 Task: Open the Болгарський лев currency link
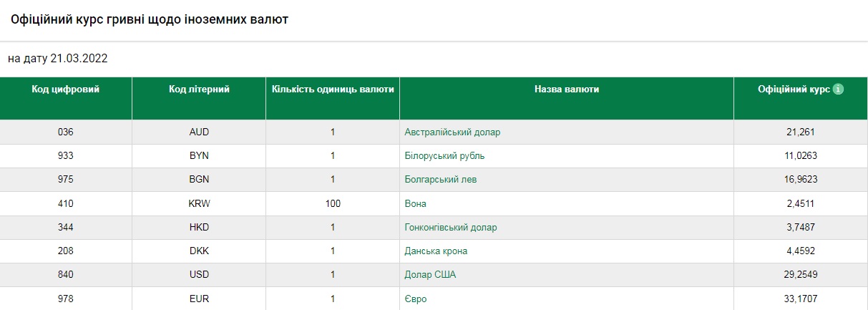(x=440, y=180)
